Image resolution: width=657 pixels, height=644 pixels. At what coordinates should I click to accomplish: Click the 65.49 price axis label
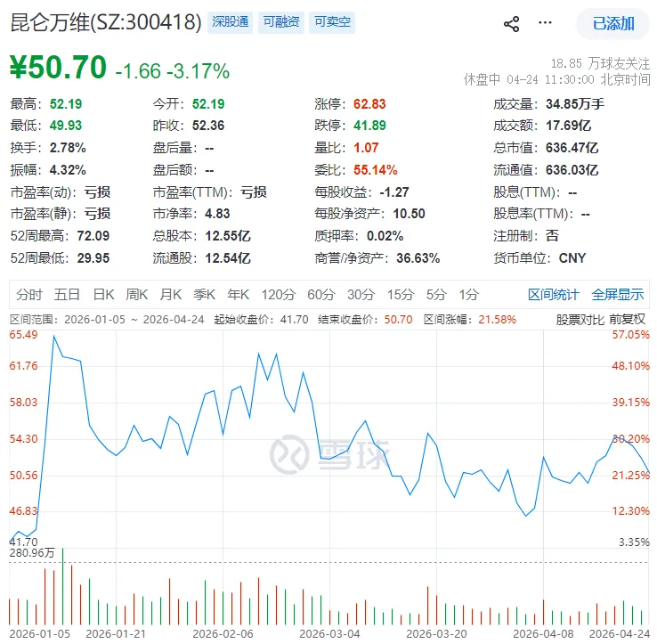point(23,335)
